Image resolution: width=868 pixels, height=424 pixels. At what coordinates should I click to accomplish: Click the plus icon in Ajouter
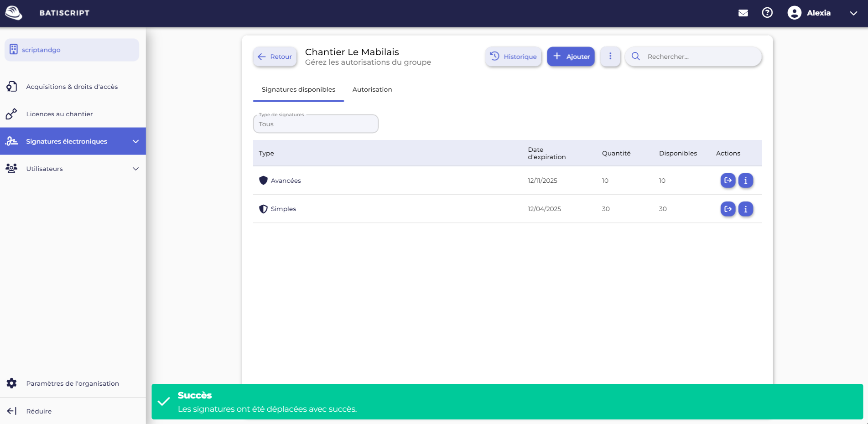coord(557,56)
